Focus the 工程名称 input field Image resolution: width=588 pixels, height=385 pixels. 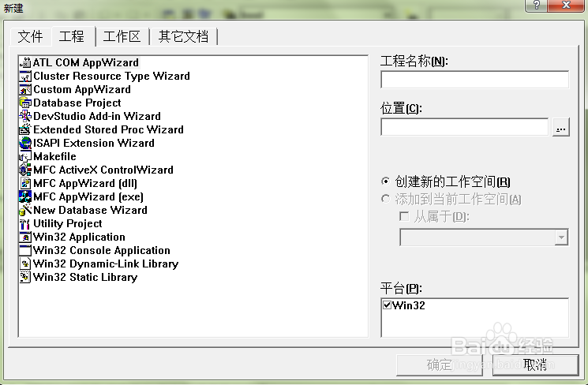[x=475, y=80]
